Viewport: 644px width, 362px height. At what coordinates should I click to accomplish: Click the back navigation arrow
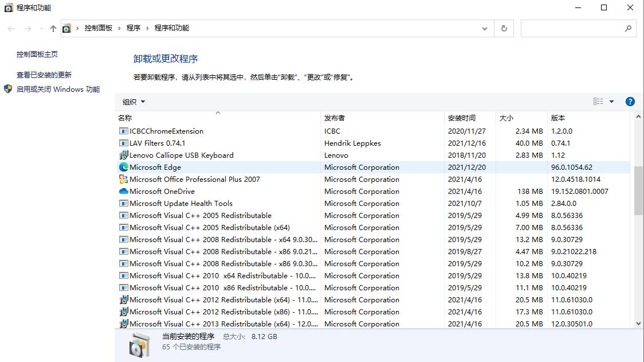10,28
